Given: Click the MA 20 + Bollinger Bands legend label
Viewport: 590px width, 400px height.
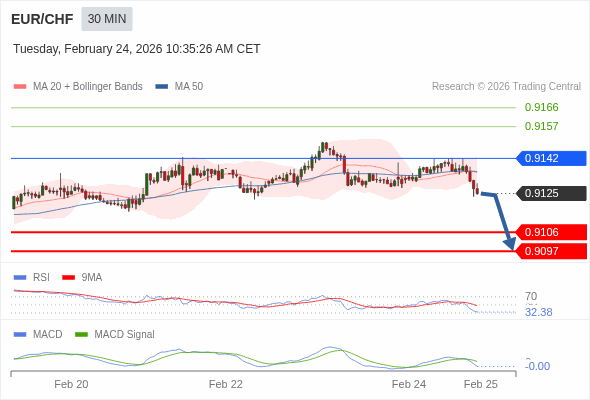Looking at the screenshot, I should 88,87.
